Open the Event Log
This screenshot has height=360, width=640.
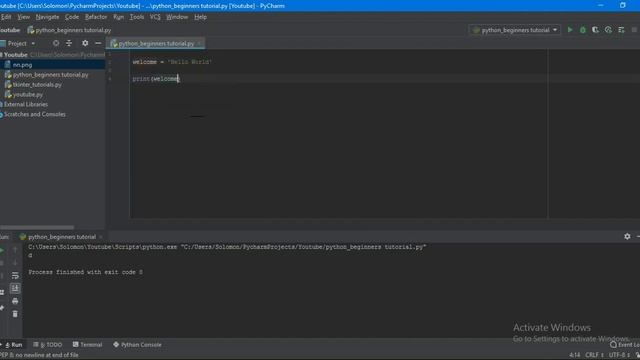coord(624,345)
